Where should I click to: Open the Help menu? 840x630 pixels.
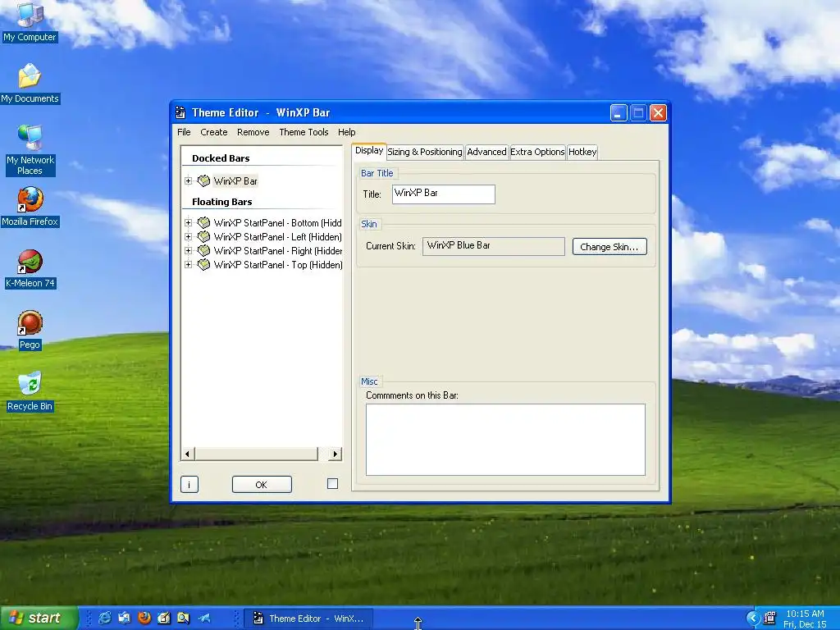347,132
